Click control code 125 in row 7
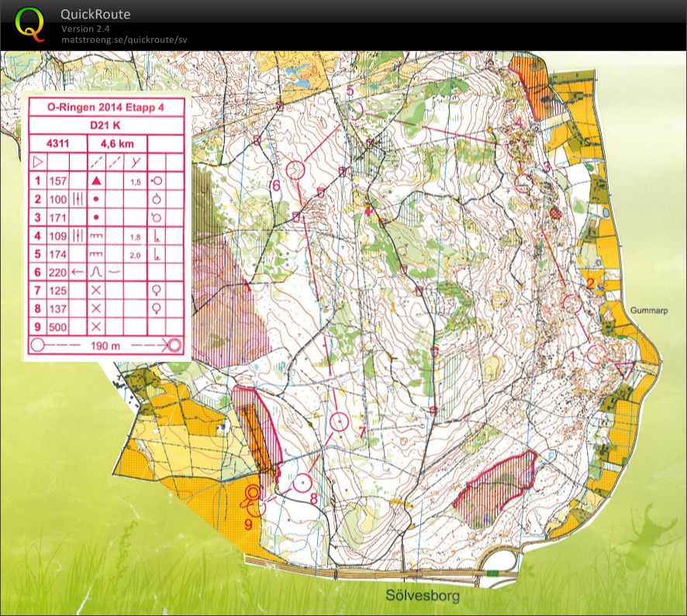The width and height of the screenshot is (687, 616). tap(58, 291)
